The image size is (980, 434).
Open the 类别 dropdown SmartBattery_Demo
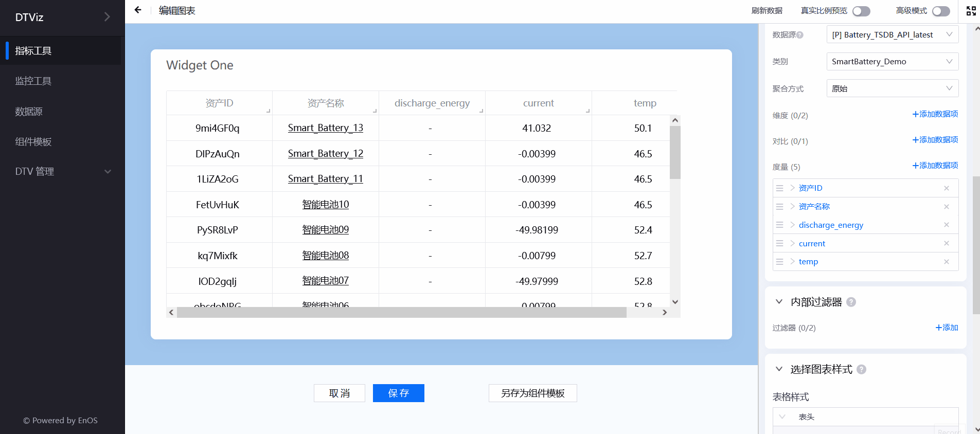click(x=892, y=62)
